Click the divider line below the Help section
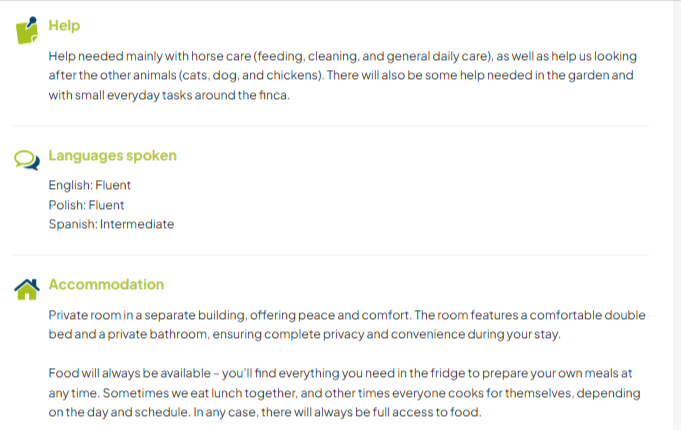This screenshot has width=681, height=430. pyautogui.click(x=330, y=126)
